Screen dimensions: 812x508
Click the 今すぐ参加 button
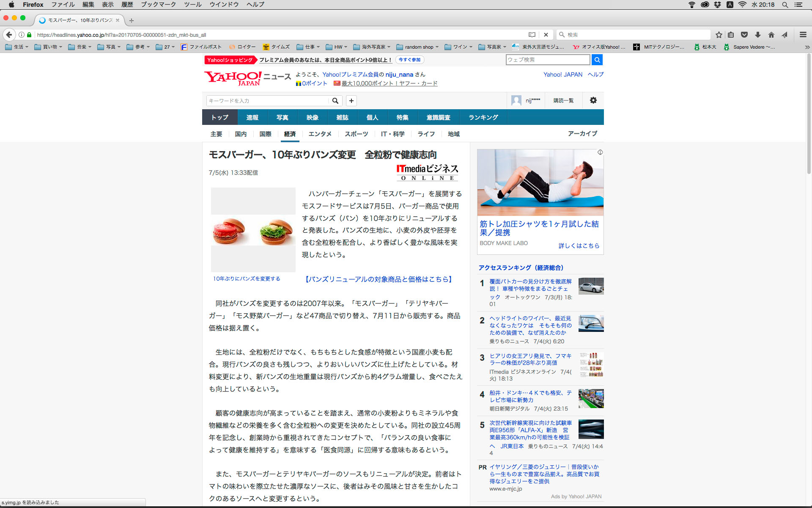point(409,60)
